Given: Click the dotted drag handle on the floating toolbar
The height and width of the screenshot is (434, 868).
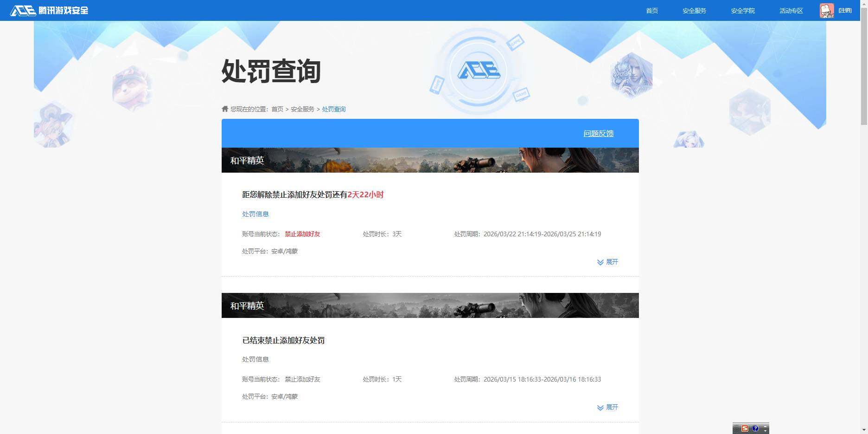Looking at the screenshot, I should pos(736,428).
